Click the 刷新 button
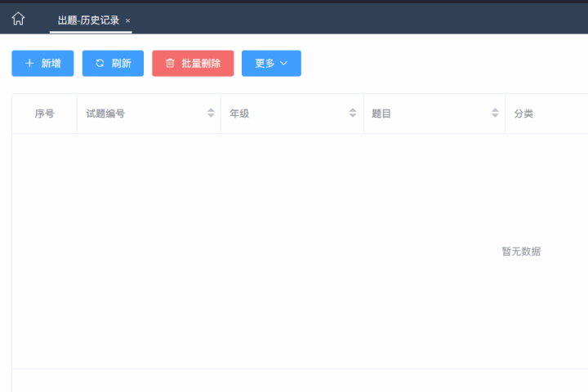588x392 pixels. pyautogui.click(x=113, y=64)
